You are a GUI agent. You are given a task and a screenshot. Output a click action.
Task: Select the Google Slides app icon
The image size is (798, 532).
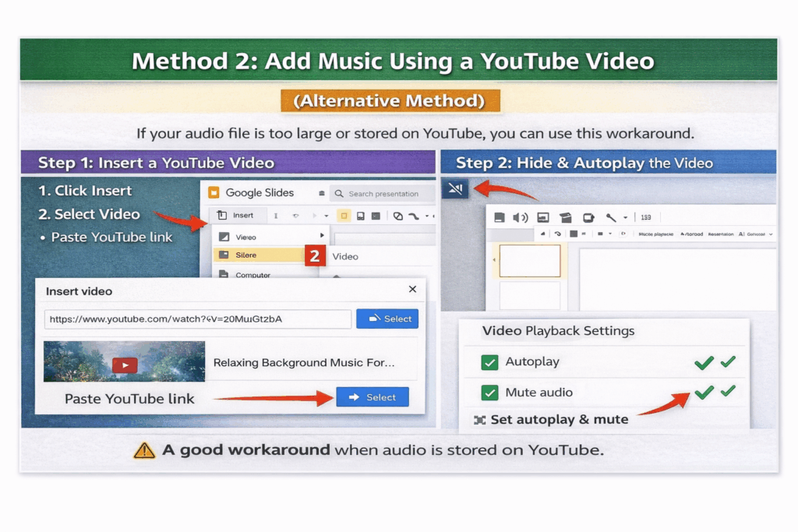tap(214, 192)
